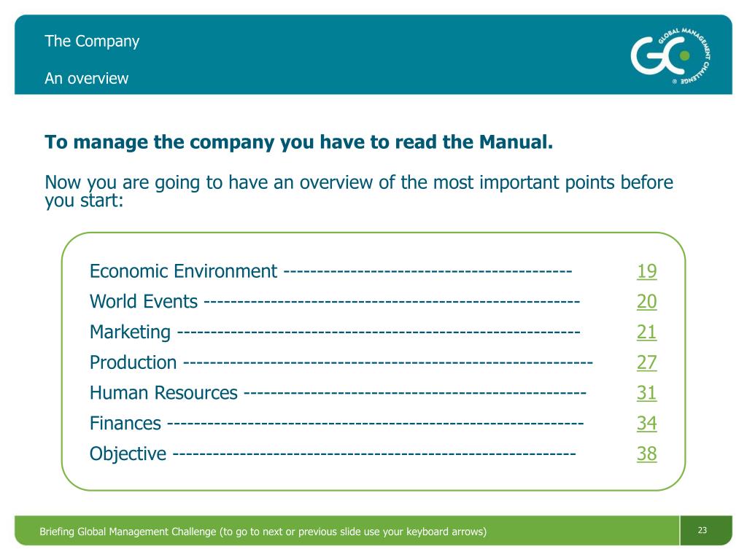Open page link 19 for Economic Environment
747x560 pixels.
point(646,271)
